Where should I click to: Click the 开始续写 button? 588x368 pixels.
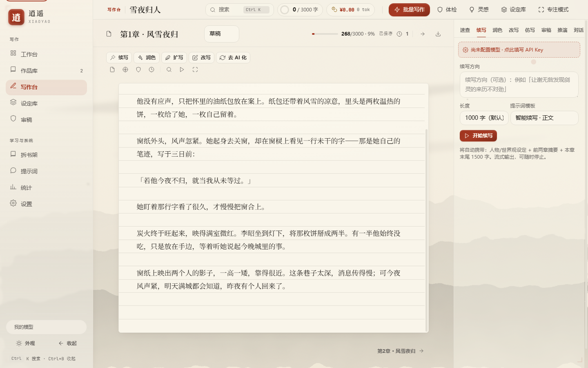click(478, 136)
